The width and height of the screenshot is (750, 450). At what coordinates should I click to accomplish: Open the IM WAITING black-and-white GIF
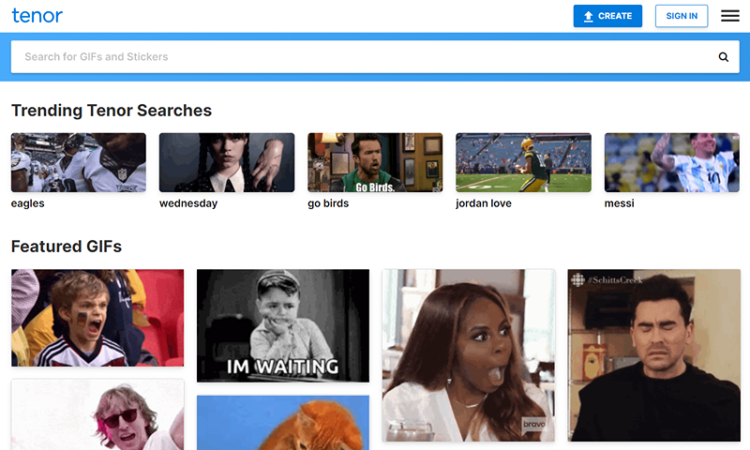pyautogui.click(x=283, y=326)
